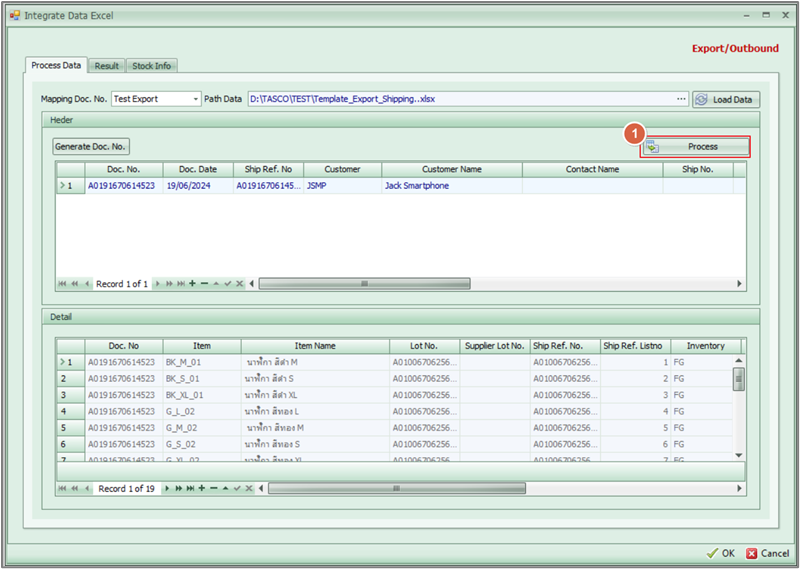Image resolution: width=800 pixels, height=569 pixels.
Task: Jump to first record in Header navigator
Action: (x=62, y=284)
